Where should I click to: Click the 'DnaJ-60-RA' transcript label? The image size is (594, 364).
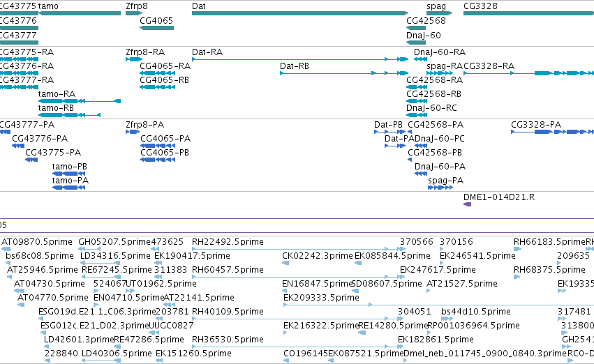click(440, 52)
